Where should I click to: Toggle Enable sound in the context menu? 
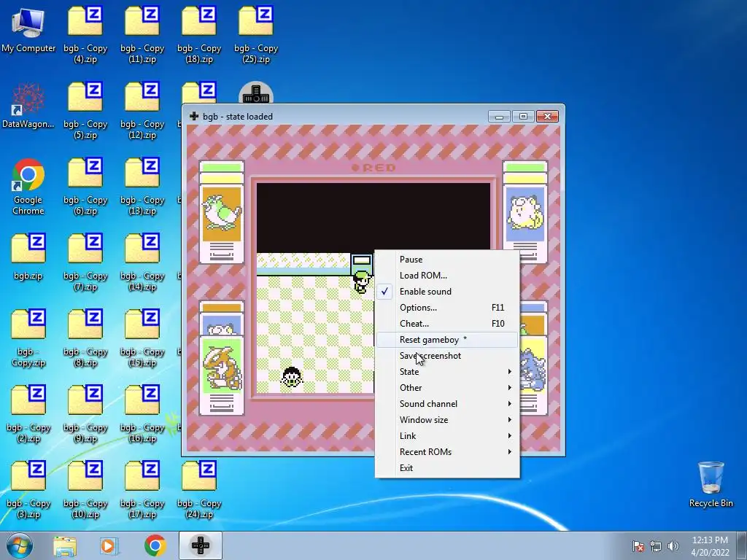pyautogui.click(x=447, y=292)
